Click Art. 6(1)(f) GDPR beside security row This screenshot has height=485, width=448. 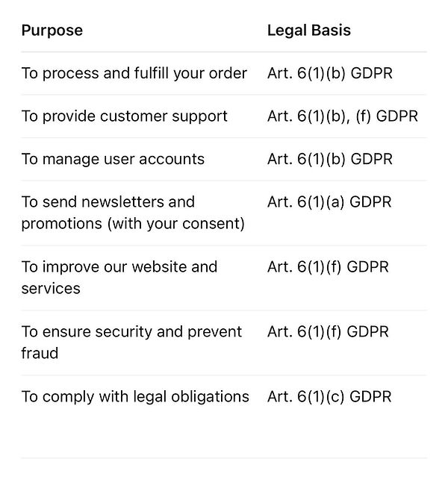328,332
